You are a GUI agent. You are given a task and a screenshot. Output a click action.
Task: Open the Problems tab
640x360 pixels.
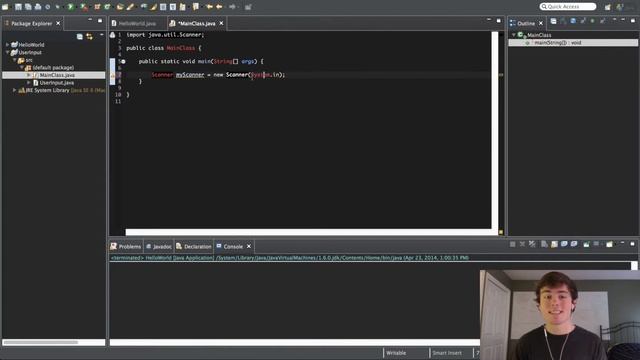(126, 247)
